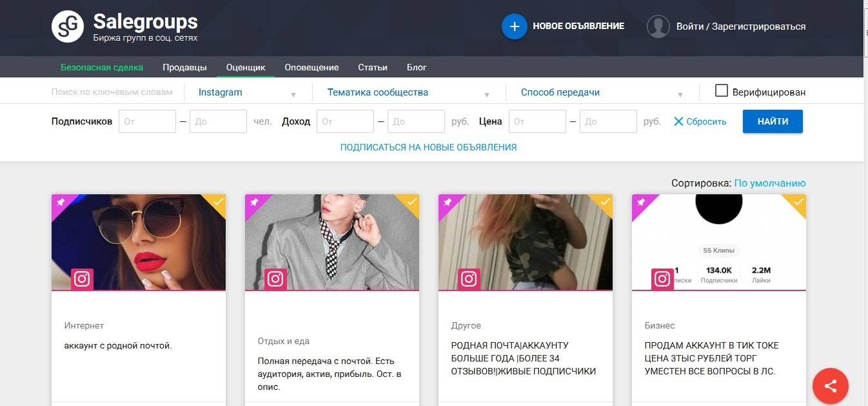Click the X icon beside Сбросить
Screen dimensions: 868x406
[678, 121]
